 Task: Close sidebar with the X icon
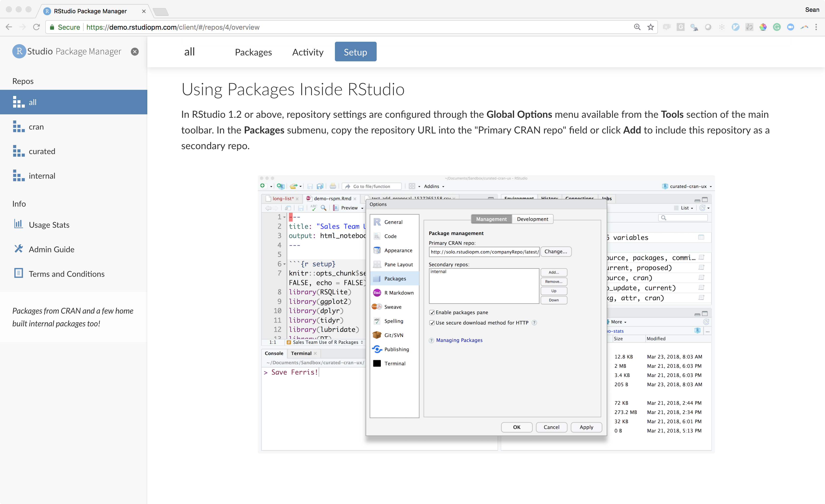tap(135, 52)
